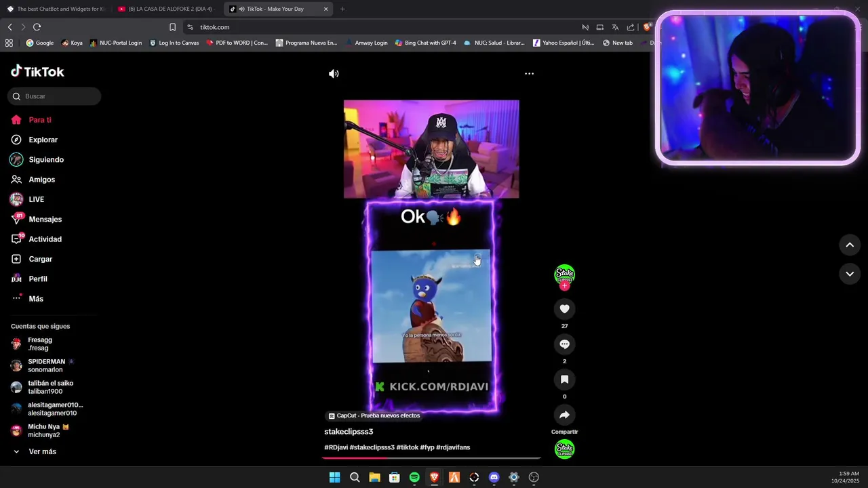Viewport: 868px width, 488px height.
Task: Go to next video with down chevron
Action: point(850,274)
